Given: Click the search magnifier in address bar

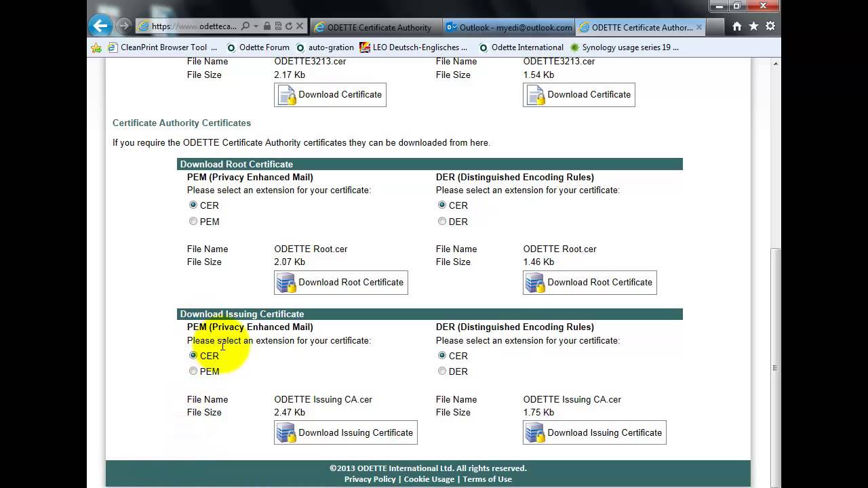Looking at the screenshot, I should click(245, 26).
